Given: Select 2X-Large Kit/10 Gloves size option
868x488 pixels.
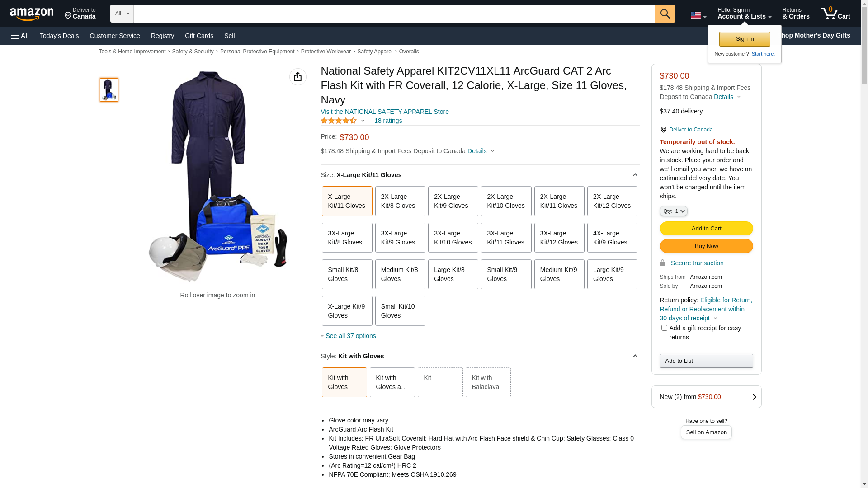Looking at the screenshot, I should click(x=505, y=201).
